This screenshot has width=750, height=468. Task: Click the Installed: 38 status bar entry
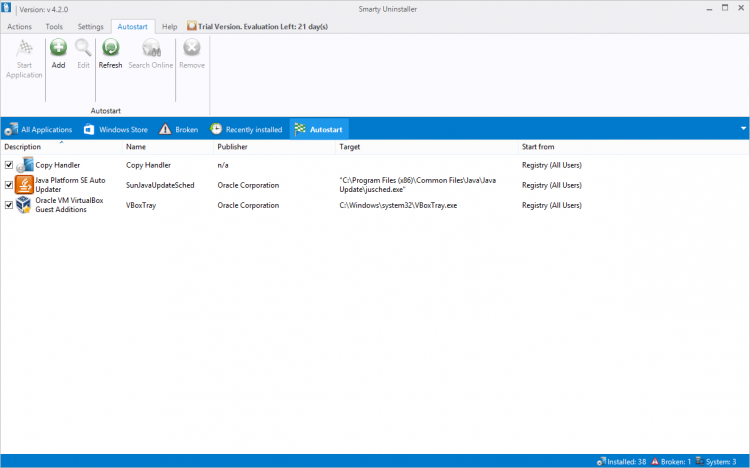621,462
